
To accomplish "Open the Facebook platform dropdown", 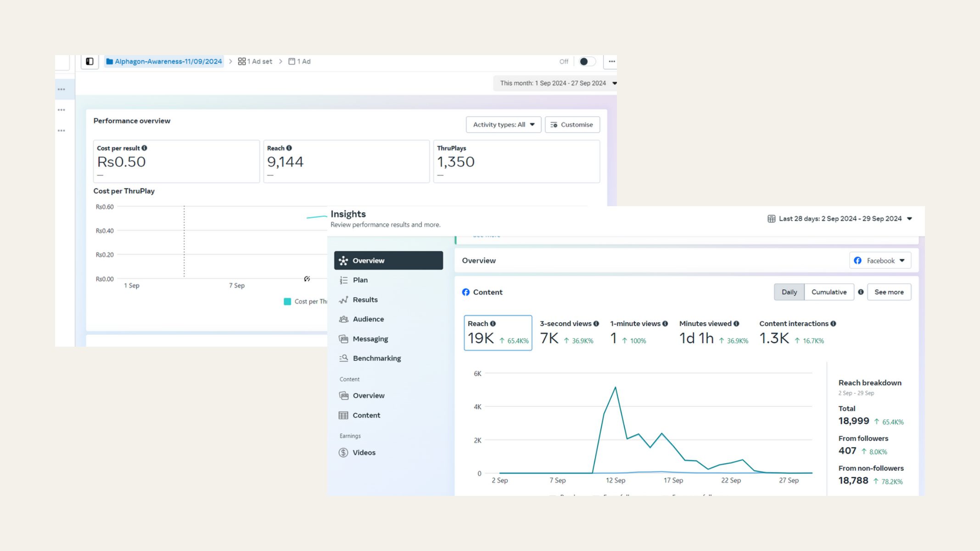I will (x=880, y=261).
